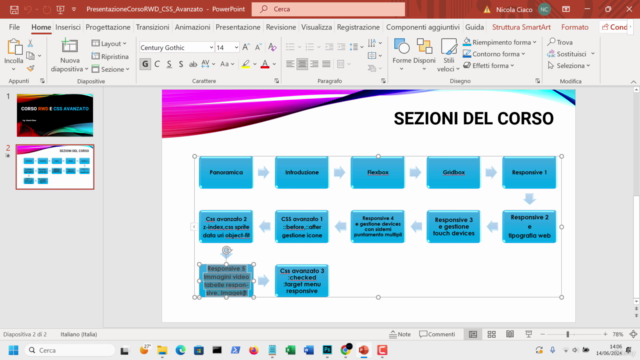The width and height of the screenshot is (640, 360).
Task: Click the zoom slider handle
Action: (567, 334)
